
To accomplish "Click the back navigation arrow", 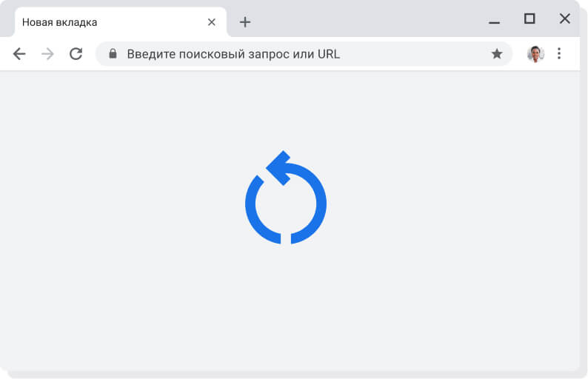I will point(19,54).
